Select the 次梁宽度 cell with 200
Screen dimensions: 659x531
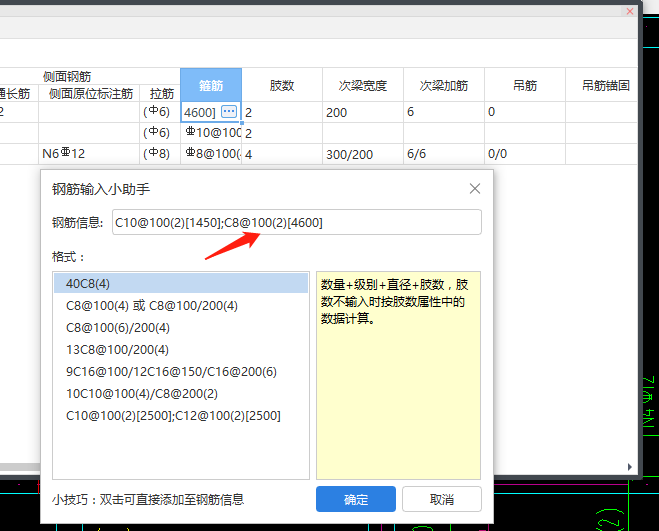(363, 112)
